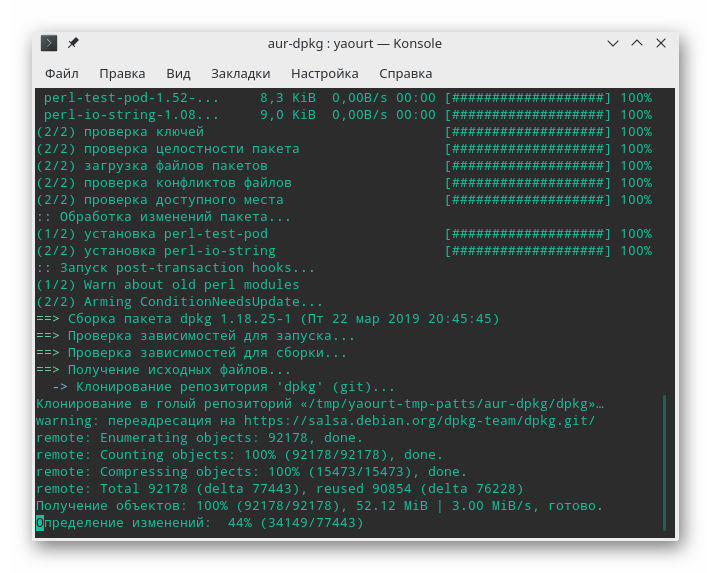This screenshot has height=573, width=711.
Task: Maximize the Konsole window with up chevron
Action: coord(637,44)
